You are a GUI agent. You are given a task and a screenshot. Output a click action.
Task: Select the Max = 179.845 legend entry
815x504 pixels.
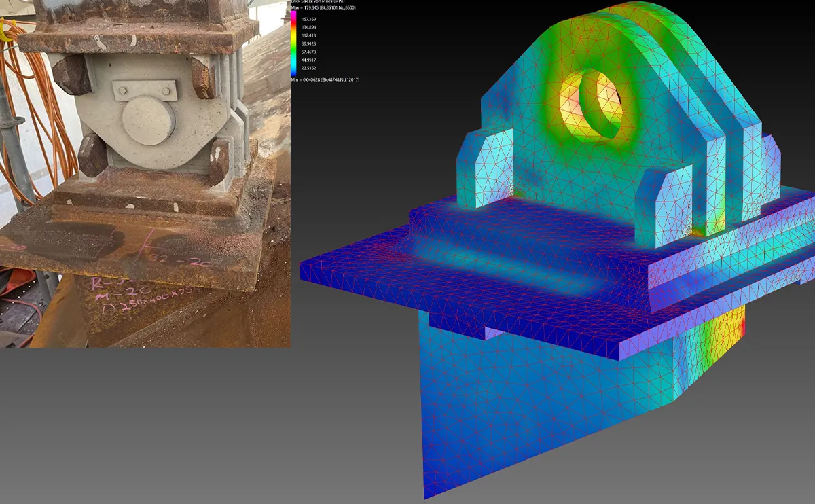click(x=323, y=8)
